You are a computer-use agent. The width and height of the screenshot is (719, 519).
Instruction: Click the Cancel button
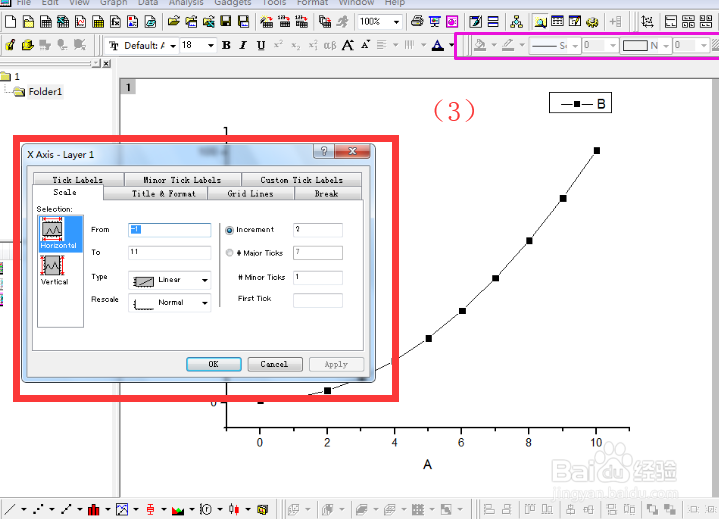[275, 364]
